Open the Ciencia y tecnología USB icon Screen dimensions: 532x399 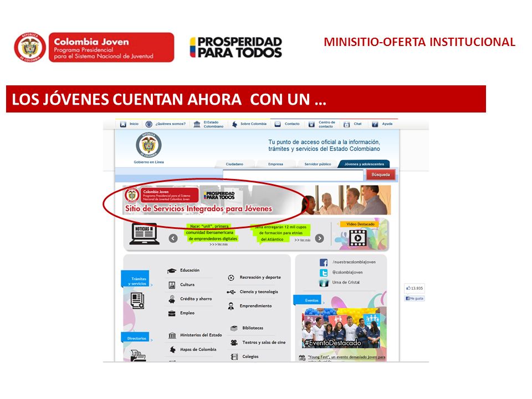[x=231, y=292]
